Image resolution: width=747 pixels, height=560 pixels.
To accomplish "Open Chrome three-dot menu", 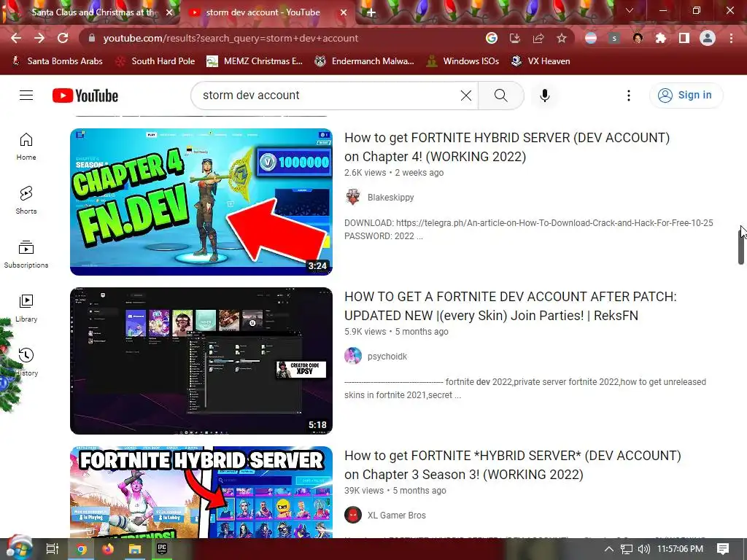I will tap(731, 38).
